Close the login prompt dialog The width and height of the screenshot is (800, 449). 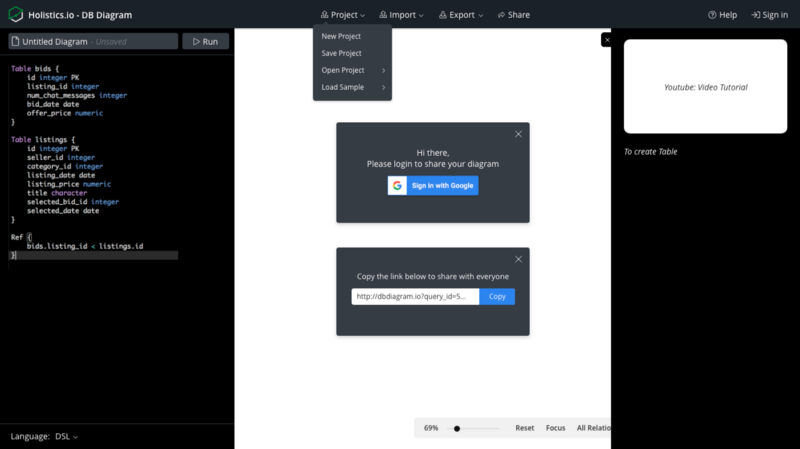(x=518, y=134)
